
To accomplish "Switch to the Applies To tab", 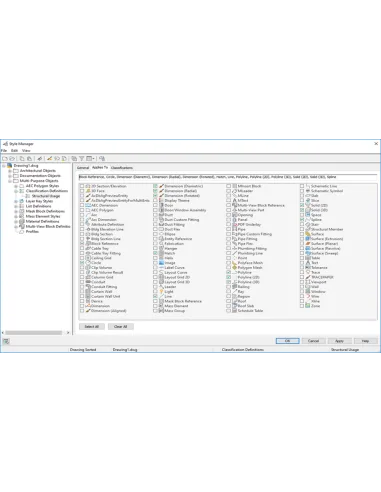I will (100, 167).
